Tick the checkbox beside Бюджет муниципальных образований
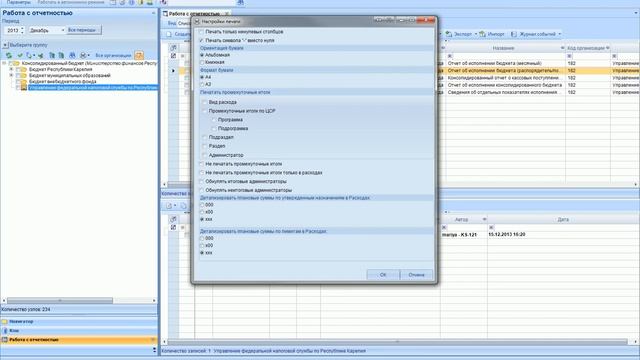This screenshot has width=640, height=360. tap(18, 76)
